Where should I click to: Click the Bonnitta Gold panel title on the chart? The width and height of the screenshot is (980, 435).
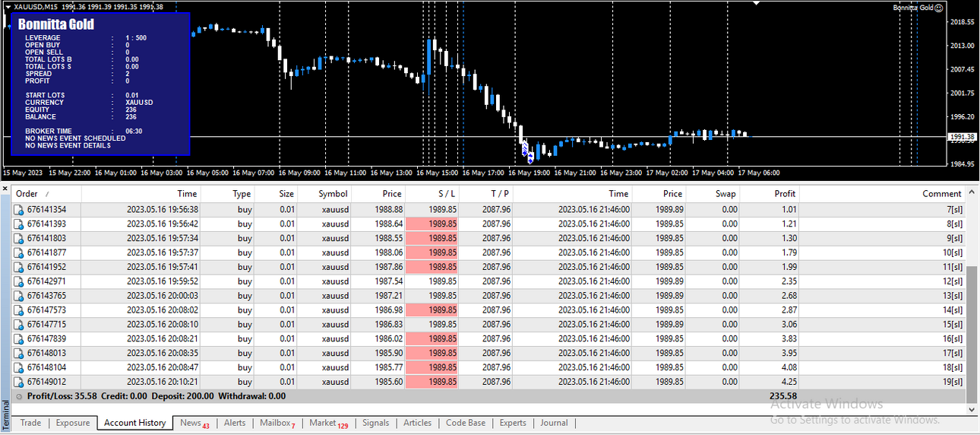click(x=56, y=24)
